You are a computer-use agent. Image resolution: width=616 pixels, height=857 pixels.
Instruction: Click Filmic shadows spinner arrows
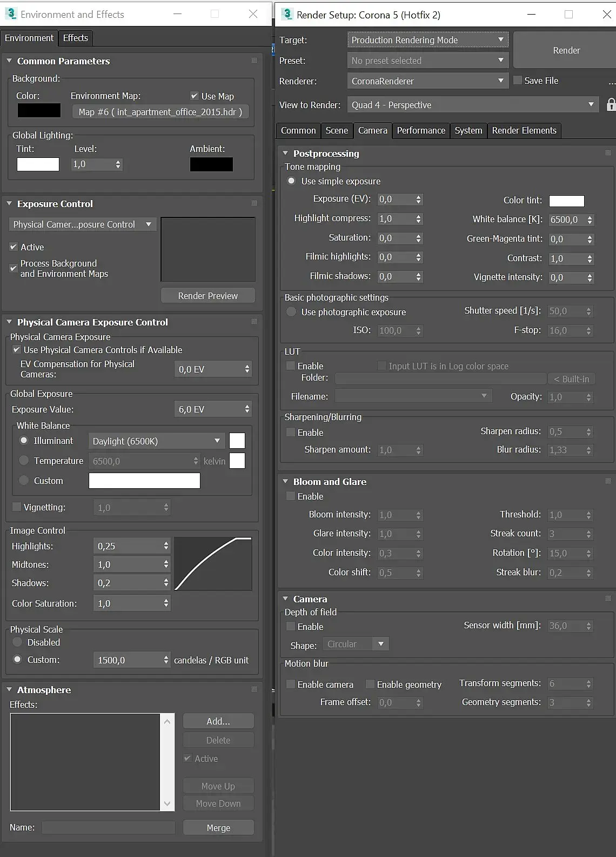pos(418,277)
